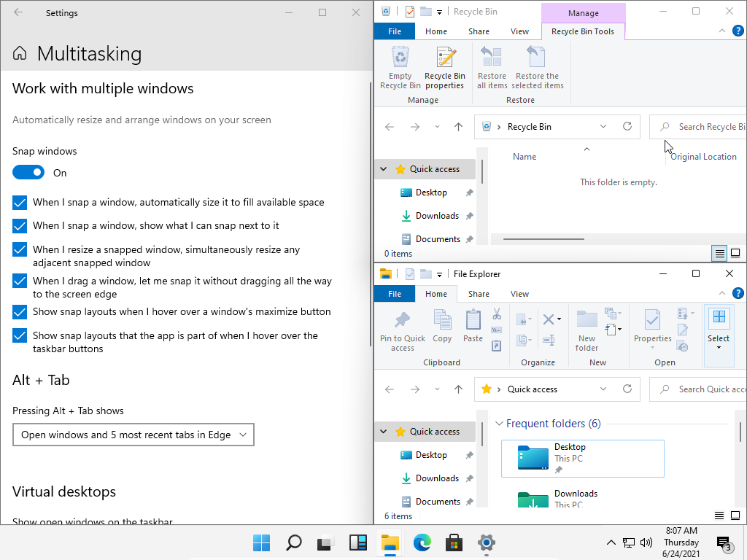Sort Recycle Bin by Name column

tap(524, 157)
